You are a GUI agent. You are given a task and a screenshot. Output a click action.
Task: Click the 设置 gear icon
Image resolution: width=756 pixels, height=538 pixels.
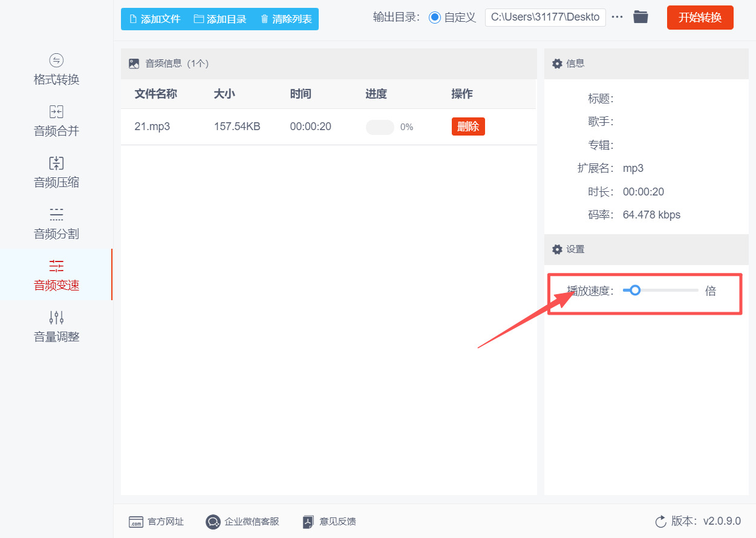pos(557,249)
